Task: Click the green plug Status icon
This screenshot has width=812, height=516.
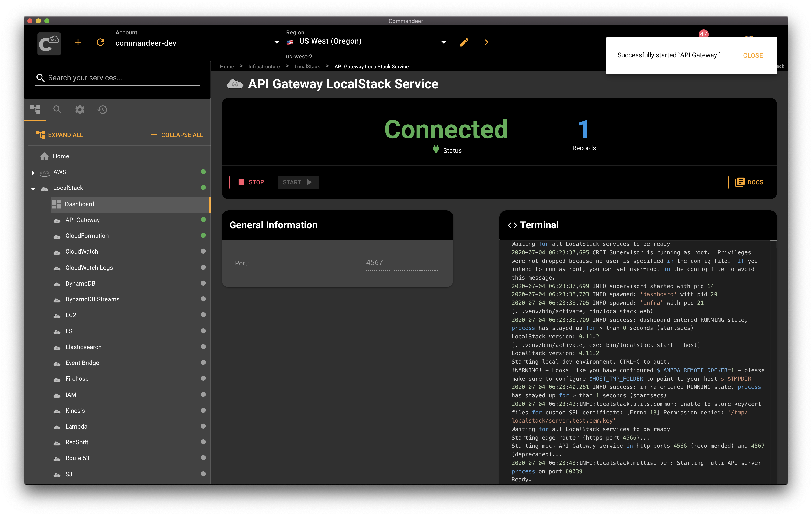Action: 436,150
